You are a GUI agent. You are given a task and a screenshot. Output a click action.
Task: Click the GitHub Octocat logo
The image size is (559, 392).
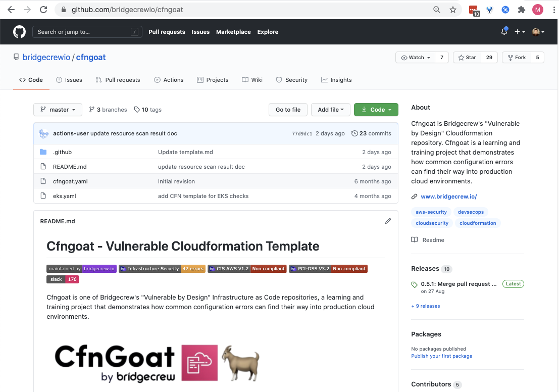(20, 32)
